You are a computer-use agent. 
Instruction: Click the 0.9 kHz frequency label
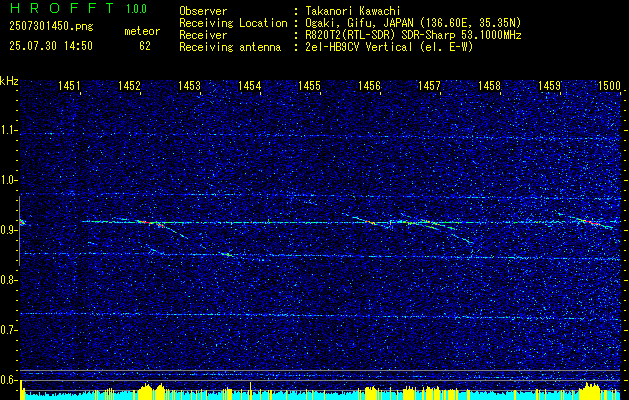(8, 230)
